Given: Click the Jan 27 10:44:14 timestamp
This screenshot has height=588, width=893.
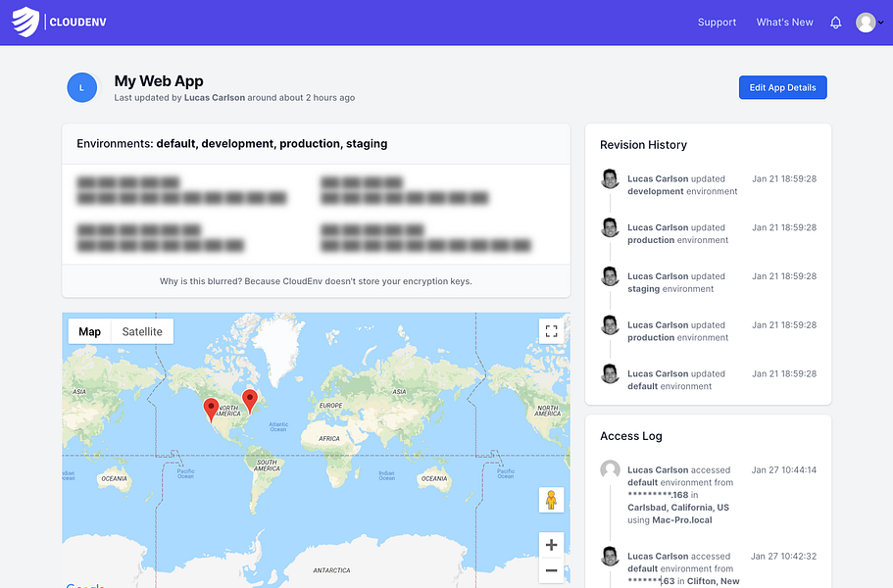Looking at the screenshot, I should (783, 469).
